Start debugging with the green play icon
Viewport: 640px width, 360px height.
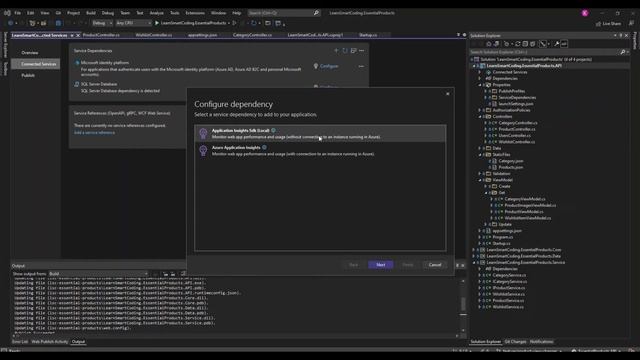pyautogui.click(x=157, y=23)
